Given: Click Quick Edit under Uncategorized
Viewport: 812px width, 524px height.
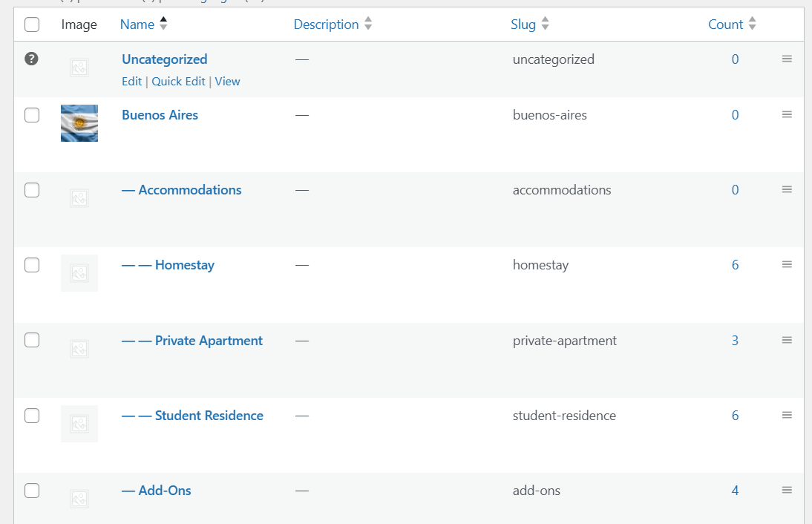Looking at the screenshot, I should tap(178, 82).
